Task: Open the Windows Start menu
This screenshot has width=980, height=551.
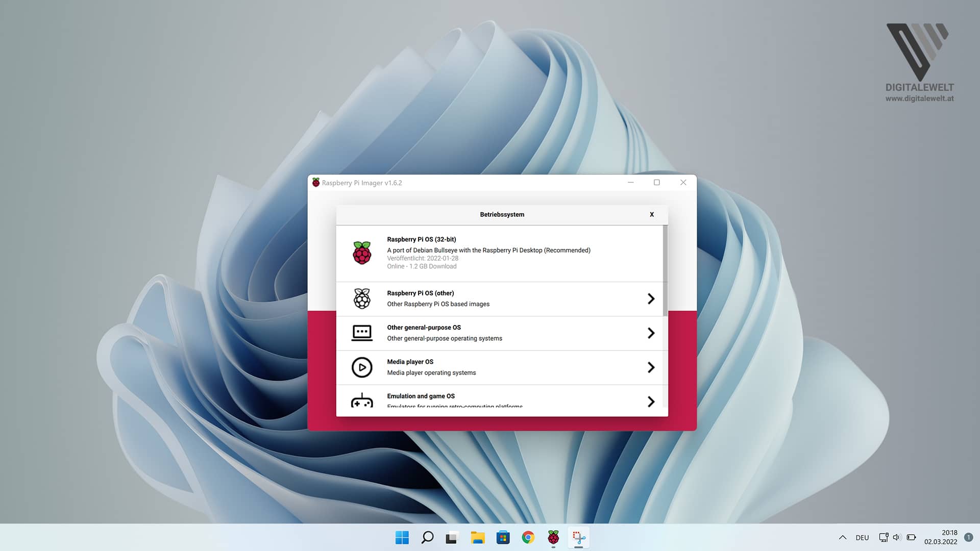Action: point(402,538)
